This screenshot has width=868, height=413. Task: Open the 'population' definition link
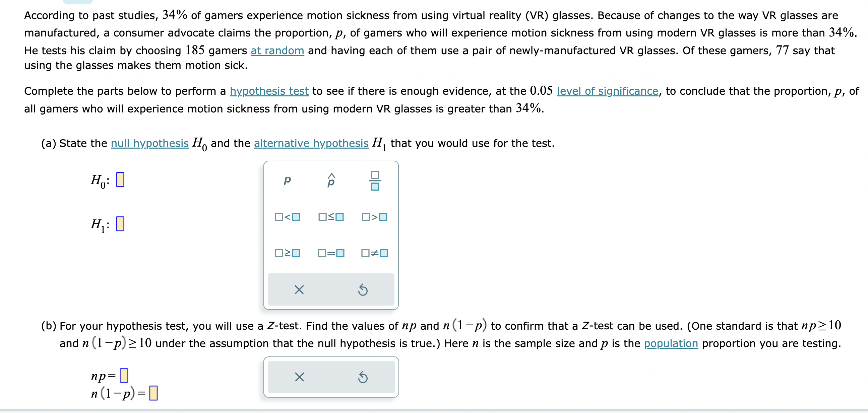click(670, 343)
